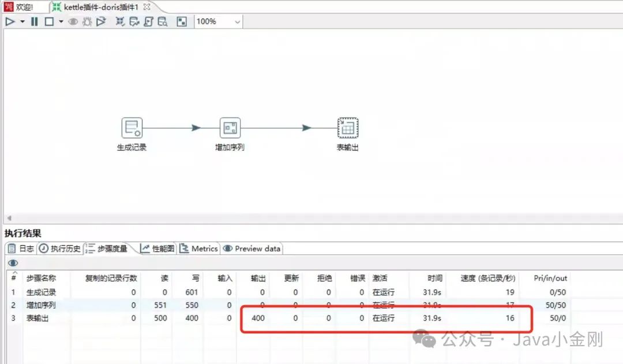Click the 550 written value cell
The image size is (623, 364).
coord(192,305)
